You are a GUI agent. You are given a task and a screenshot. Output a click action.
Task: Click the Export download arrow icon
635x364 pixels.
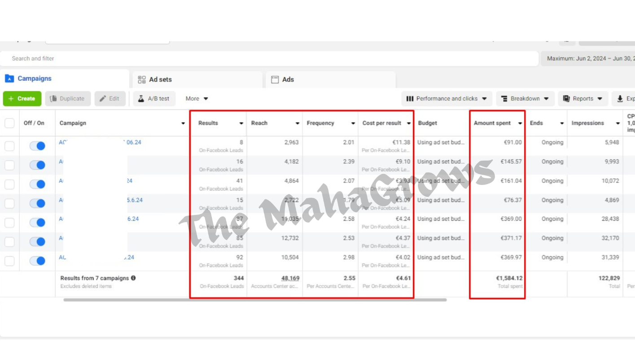620,99
